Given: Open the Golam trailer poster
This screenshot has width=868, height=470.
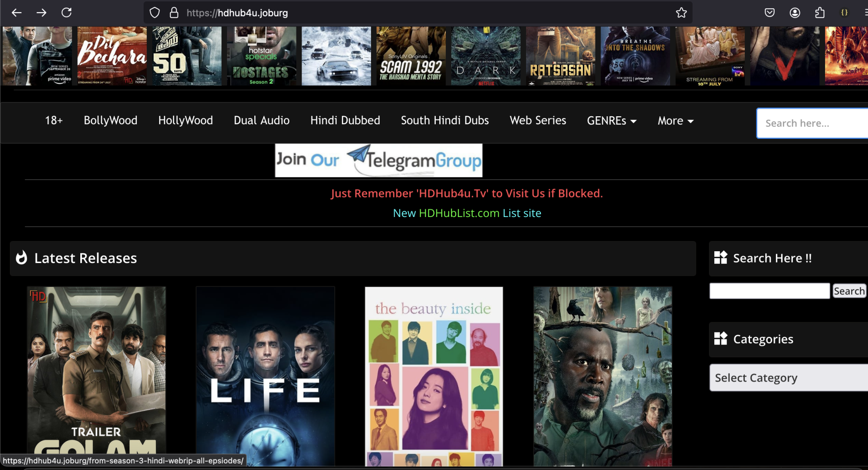Looking at the screenshot, I should point(96,376).
